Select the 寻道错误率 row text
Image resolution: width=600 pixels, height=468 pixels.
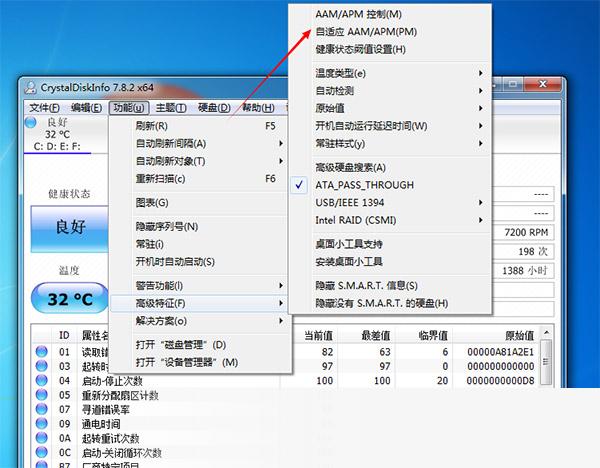point(106,410)
